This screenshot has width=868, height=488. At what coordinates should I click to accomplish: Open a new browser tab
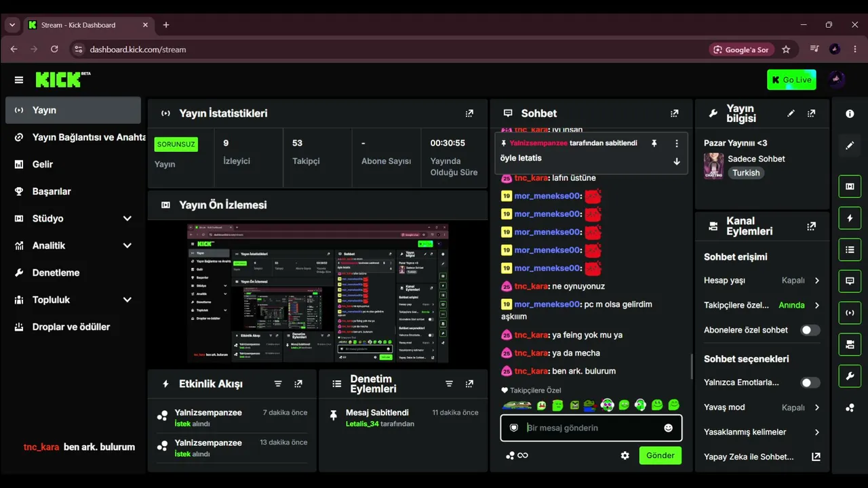[166, 25]
